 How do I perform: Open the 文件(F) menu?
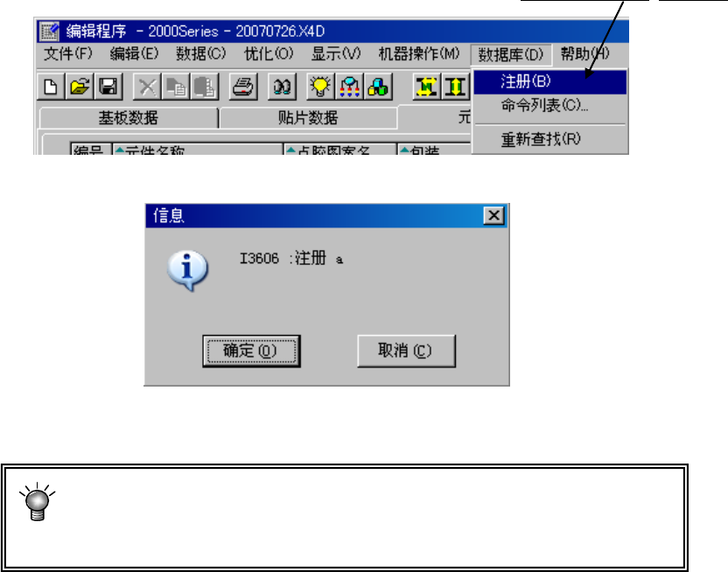coord(68,54)
